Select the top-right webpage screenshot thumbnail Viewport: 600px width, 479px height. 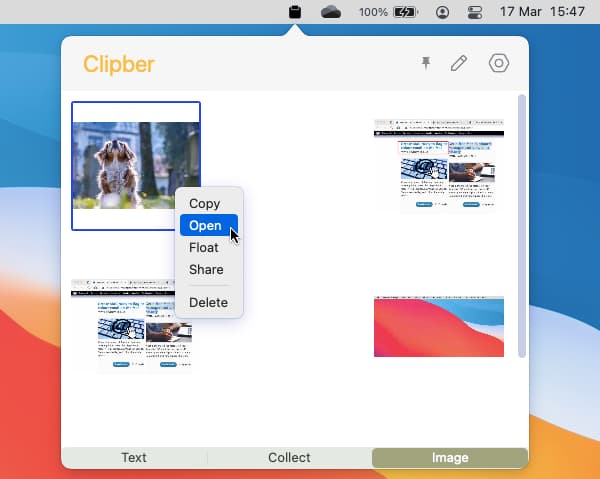439,166
